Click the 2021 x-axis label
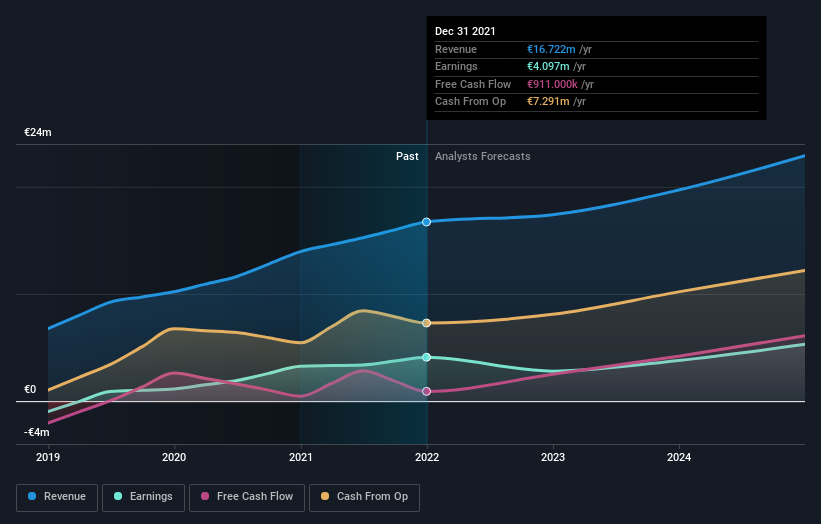The width and height of the screenshot is (821, 524). click(301, 458)
